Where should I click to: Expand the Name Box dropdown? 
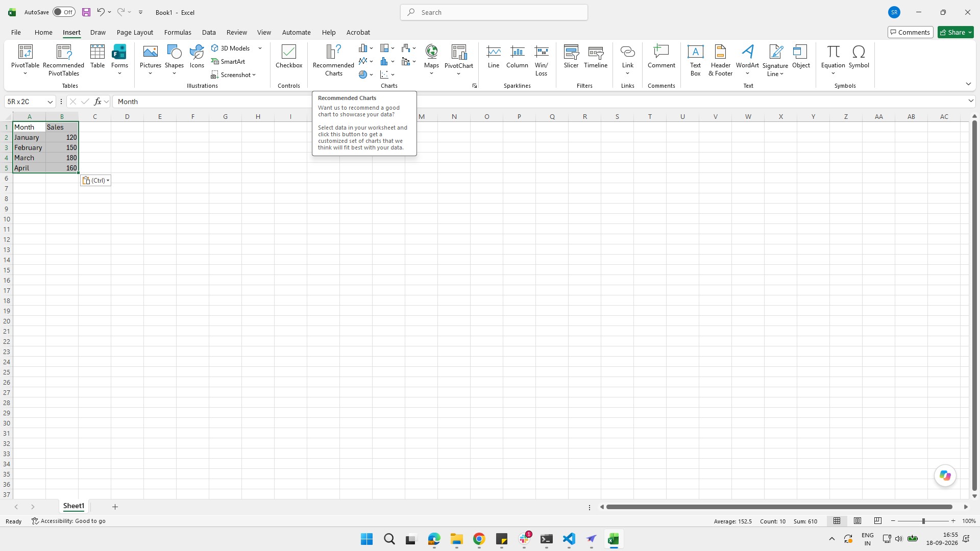(50, 102)
